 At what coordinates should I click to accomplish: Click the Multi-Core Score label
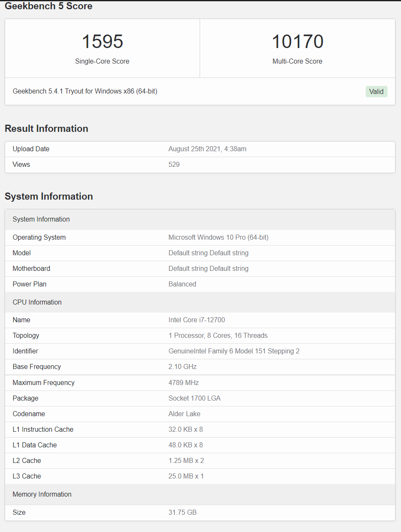click(x=297, y=61)
